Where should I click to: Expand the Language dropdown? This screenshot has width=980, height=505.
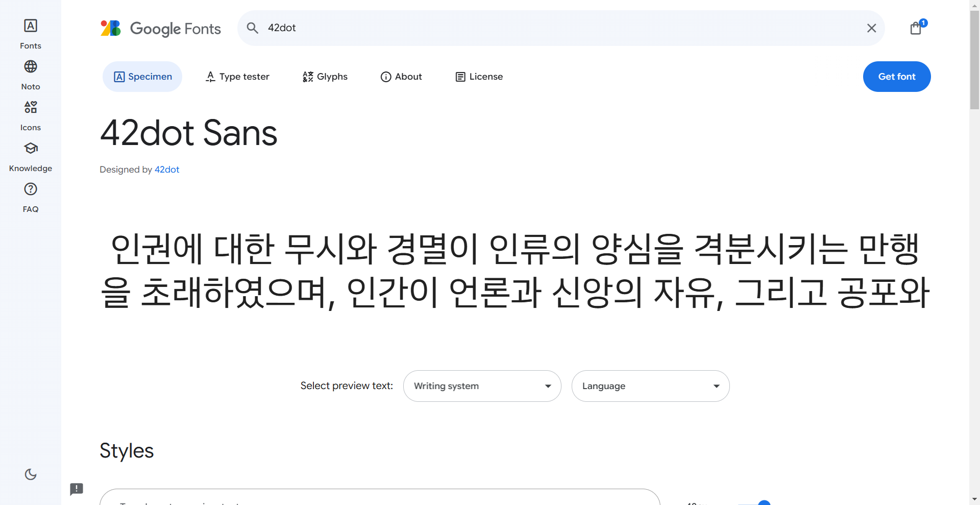pyautogui.click(x=651, y=386)
